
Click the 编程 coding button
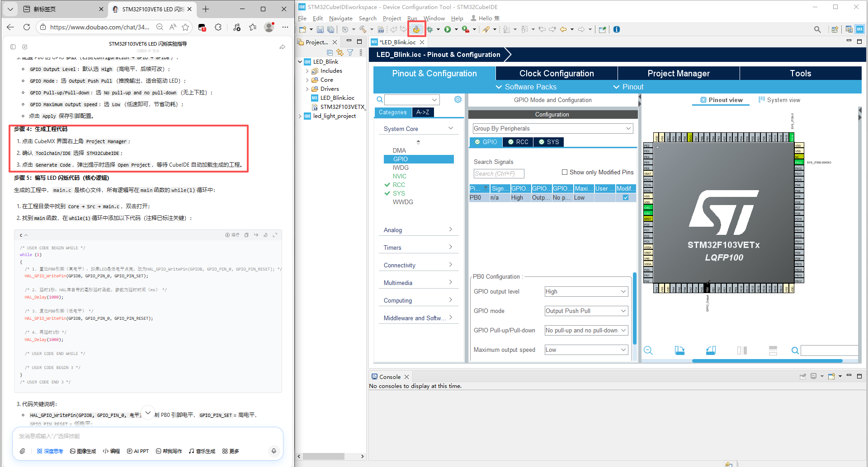pos(111,451)
